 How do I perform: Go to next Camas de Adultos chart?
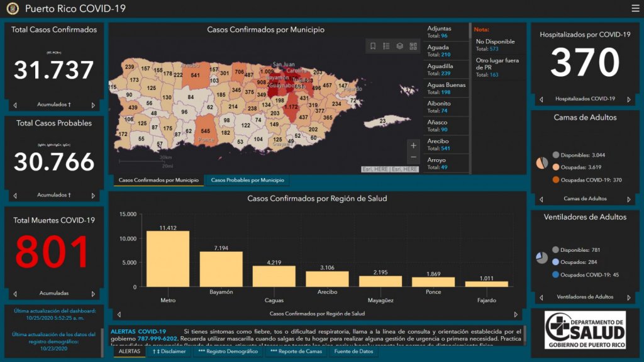click(628, 199)
